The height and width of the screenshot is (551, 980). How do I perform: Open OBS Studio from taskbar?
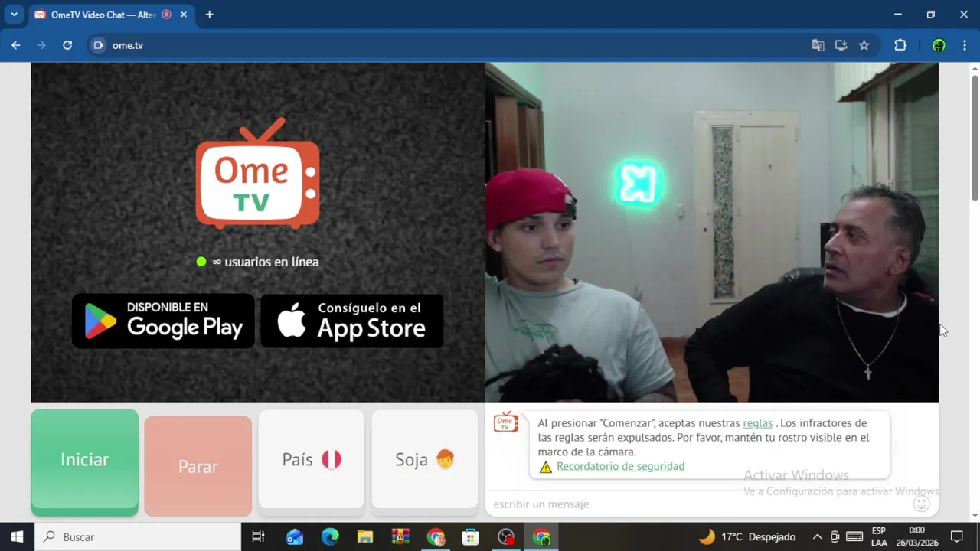[x=506, y=536]
